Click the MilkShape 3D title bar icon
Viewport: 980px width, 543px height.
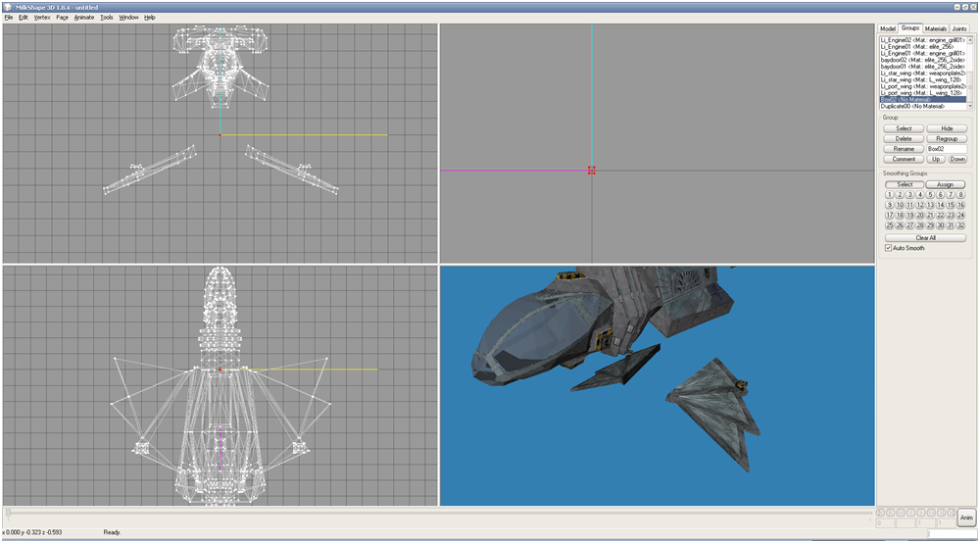coord(7,7)
